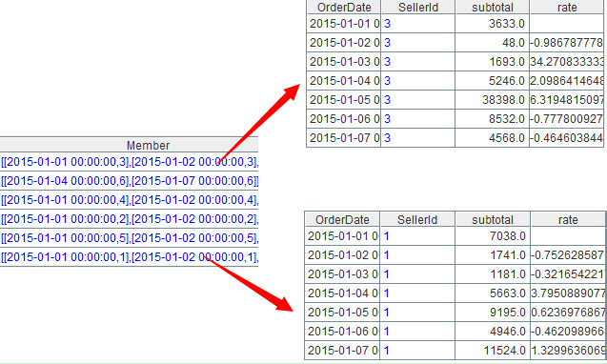The image size is (607, 364).
Task: Open SellerId 1 link in 2015-01-01 row
Action: click(386, 236)
